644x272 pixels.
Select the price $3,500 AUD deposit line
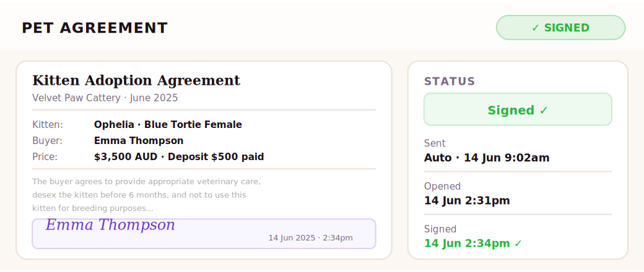point(179,157)
